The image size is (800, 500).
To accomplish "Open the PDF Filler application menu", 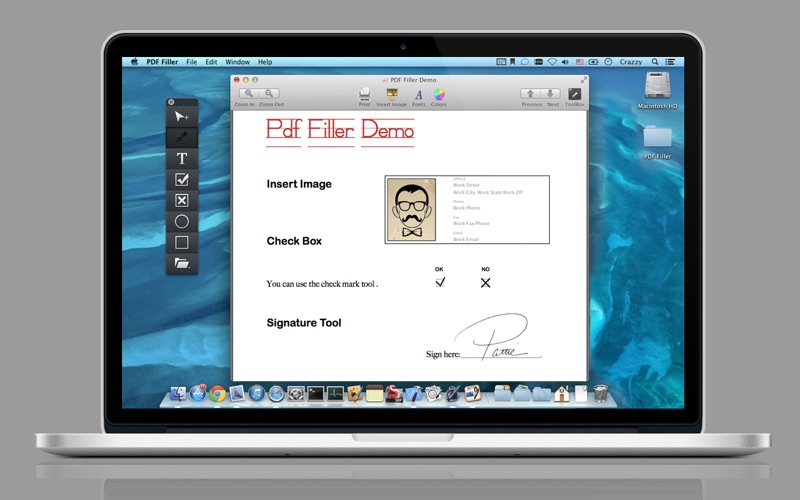I will click(162, 62).
